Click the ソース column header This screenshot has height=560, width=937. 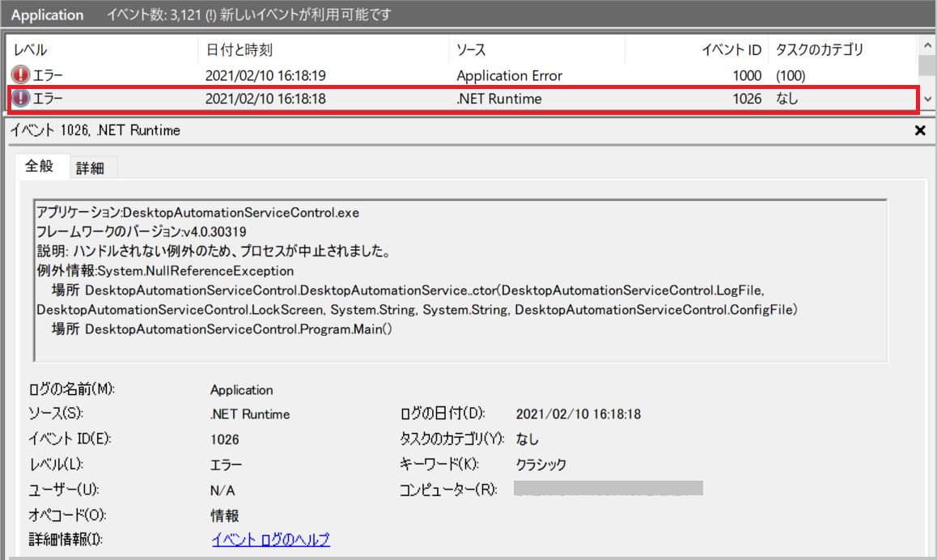coord(536,49)
